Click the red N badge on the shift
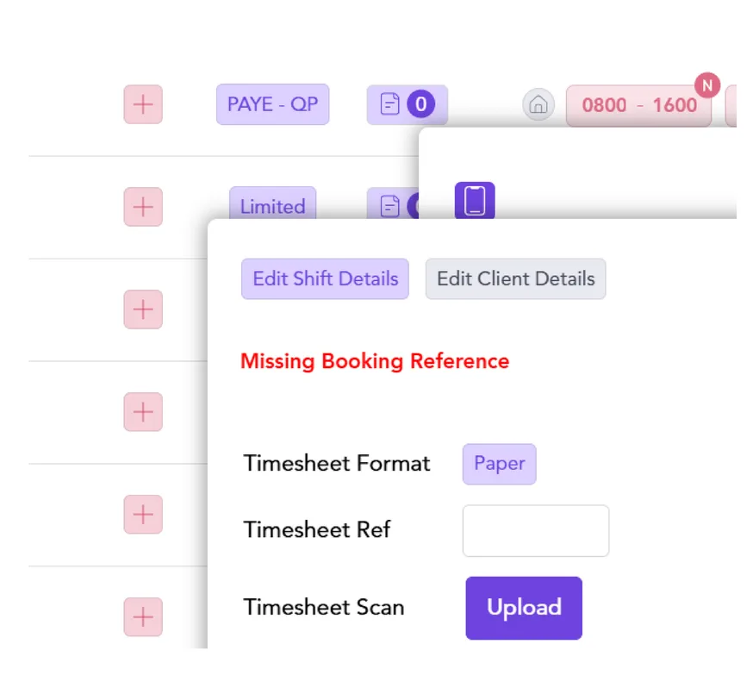 (x=706, y=85)
